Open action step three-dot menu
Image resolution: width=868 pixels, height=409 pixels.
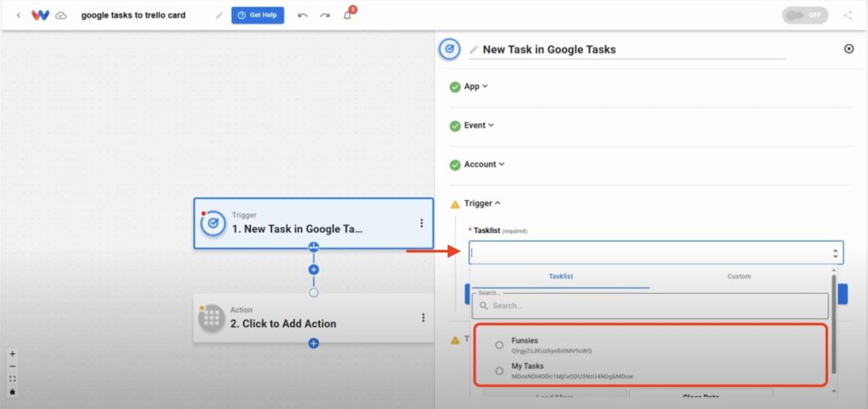(423, 318)
